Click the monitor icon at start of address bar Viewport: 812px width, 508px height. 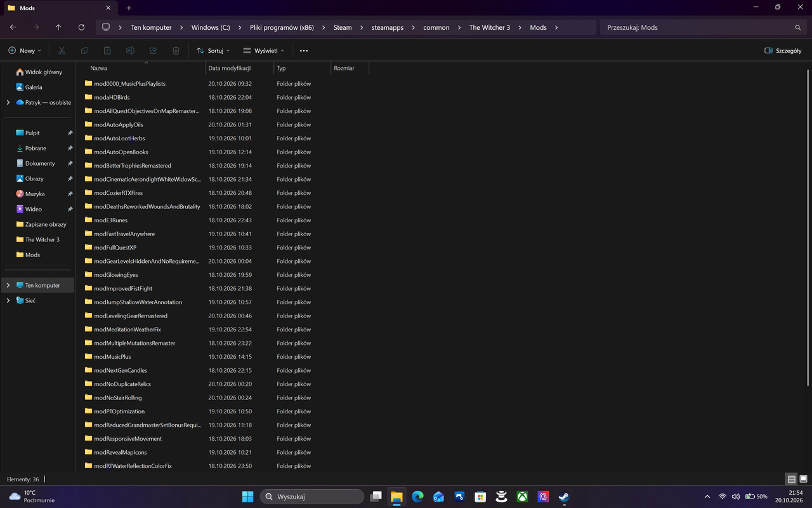coord(106,27)
